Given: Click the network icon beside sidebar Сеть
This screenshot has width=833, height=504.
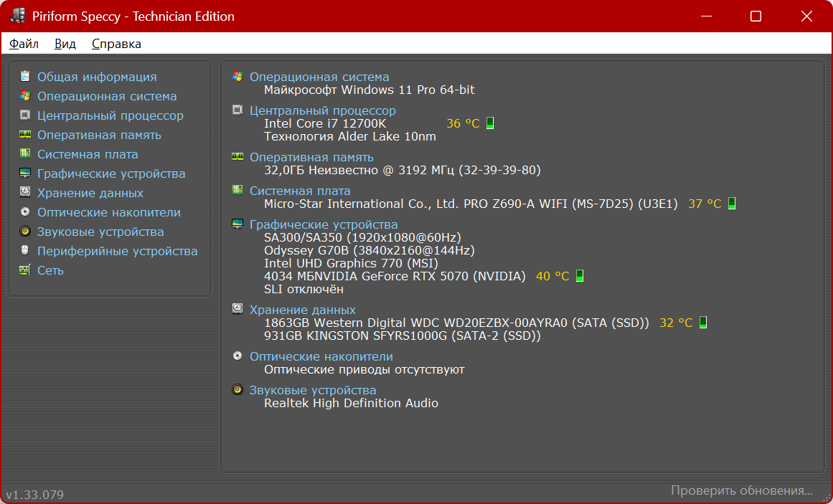Looking at the screenshot, I should [x=25, y=270].
